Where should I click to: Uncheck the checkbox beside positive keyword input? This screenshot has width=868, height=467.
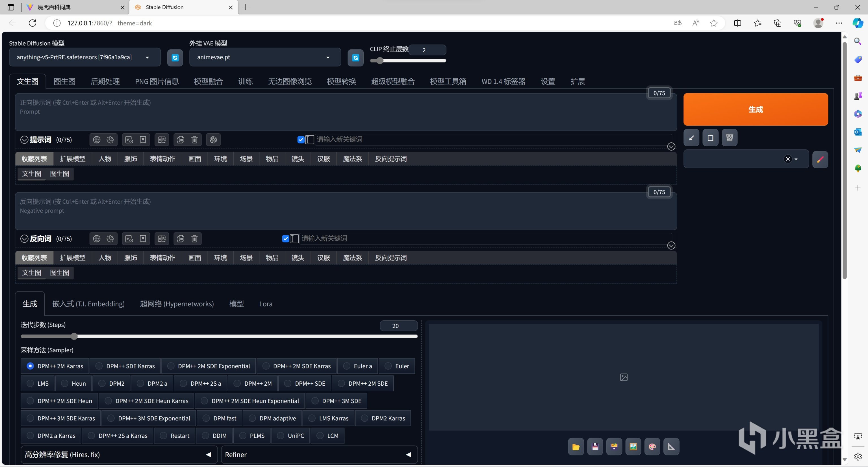301,140
